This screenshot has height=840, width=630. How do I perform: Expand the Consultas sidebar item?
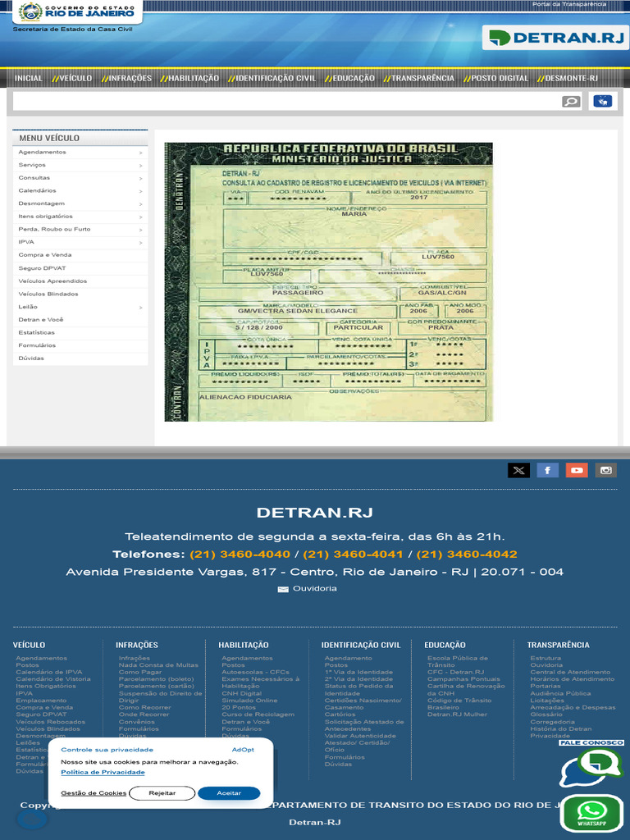click(80, 178)
